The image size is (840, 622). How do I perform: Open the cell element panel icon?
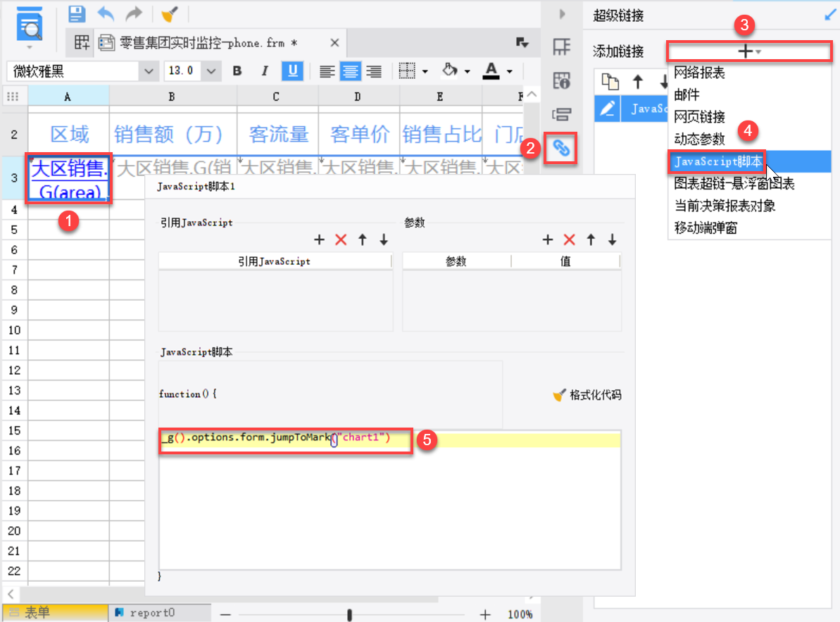[561, 47]
